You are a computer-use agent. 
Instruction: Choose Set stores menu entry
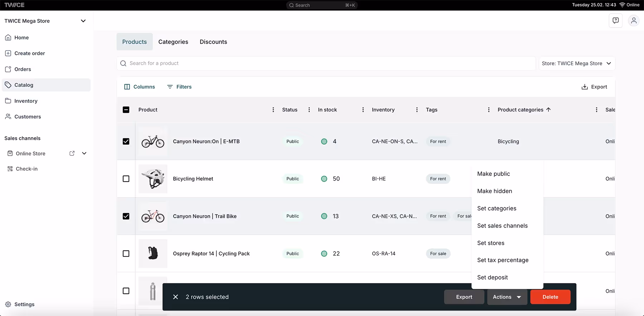pyautogui.click(x=507, y=243)
